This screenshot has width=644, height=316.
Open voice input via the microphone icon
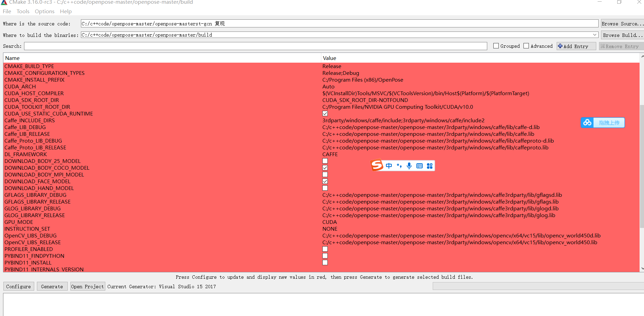tap(409, 166)
